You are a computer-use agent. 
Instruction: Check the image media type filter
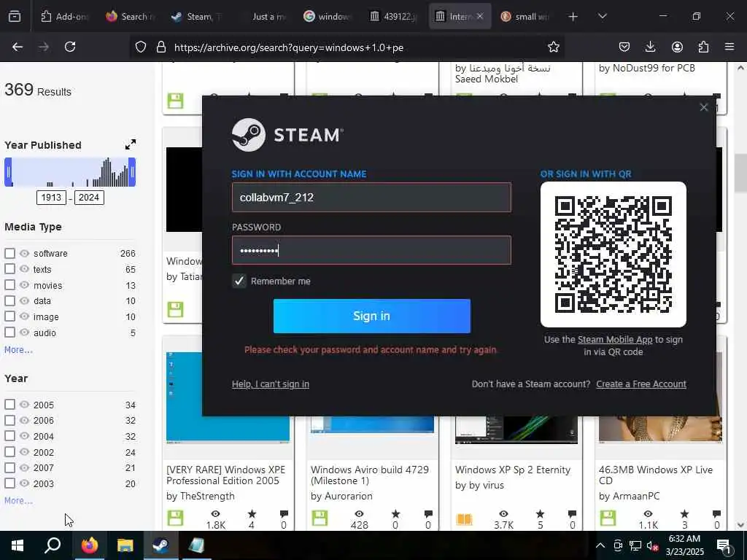coord(9,316)
